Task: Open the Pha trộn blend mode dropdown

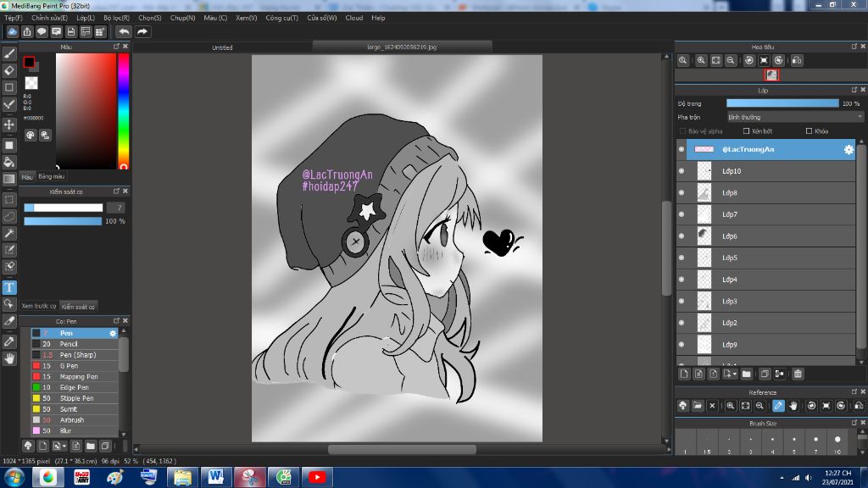Action: (x=795, y=117)
